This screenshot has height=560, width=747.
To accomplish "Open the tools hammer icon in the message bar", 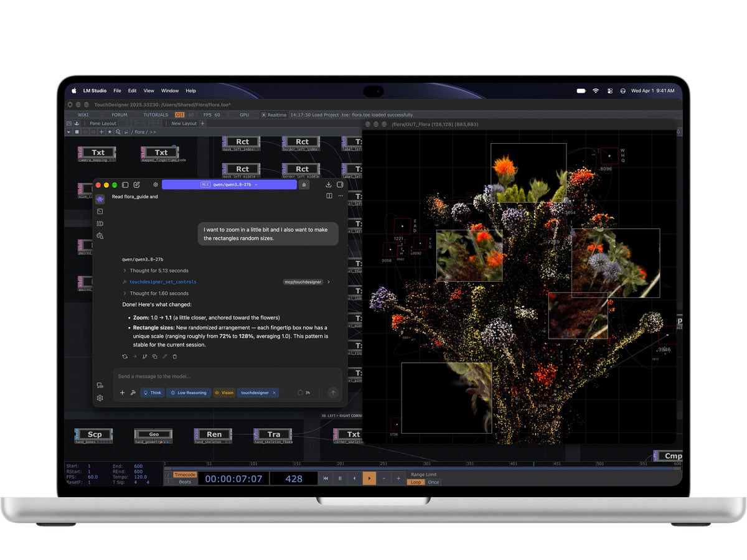I will (x=133, y=393).
